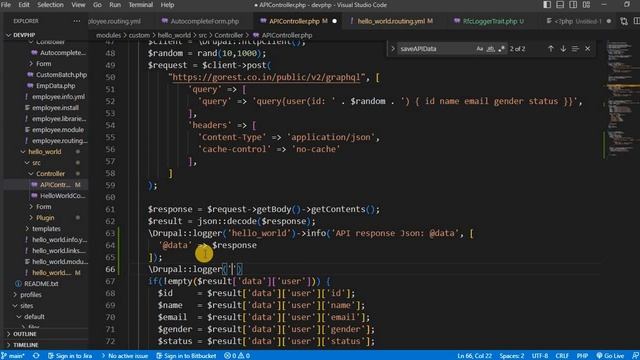Expand the replace toggle chevron in find
640x360 pixels.
(393, 49)
